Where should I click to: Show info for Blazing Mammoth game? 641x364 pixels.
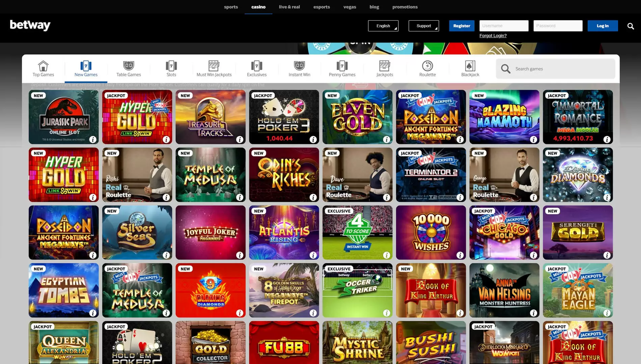[533, 139]
